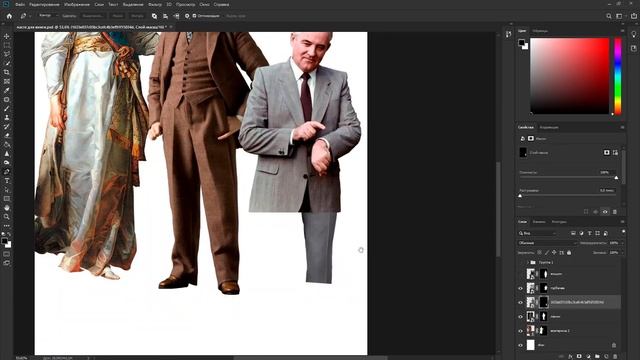This screenshot has width=640, height=360.
Task: Toggle visibility of layer above background
Action: [520, 331]
